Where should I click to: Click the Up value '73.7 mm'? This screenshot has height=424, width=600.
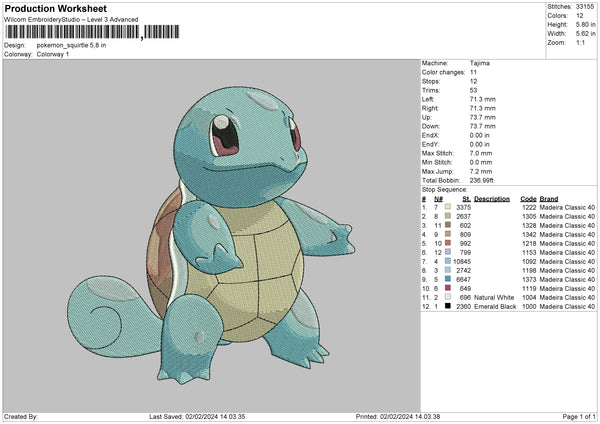click(483, 117)
